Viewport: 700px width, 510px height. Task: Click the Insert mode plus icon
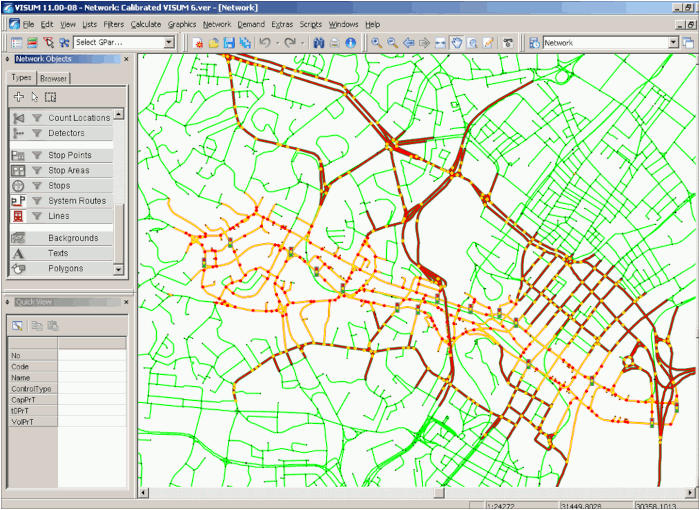coord(19,97)
